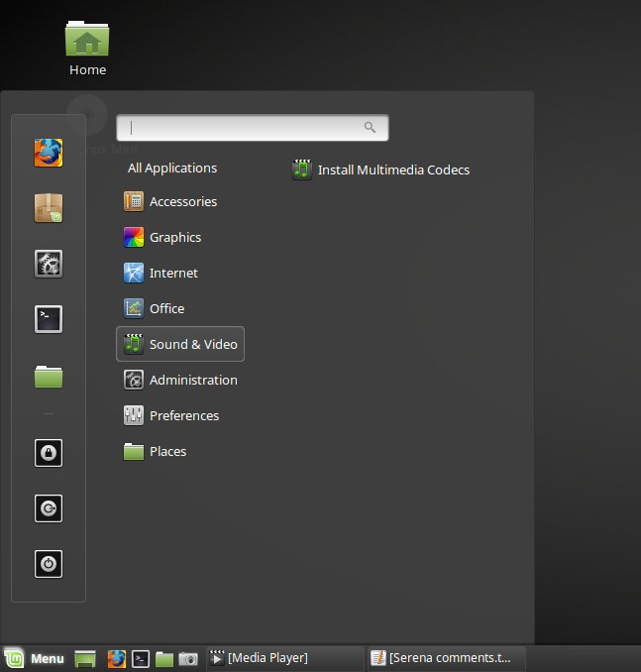The width and height of the screenshot is (641, 672).
Task: Open Terminal from the panel launcher
Action: (141, 659)
